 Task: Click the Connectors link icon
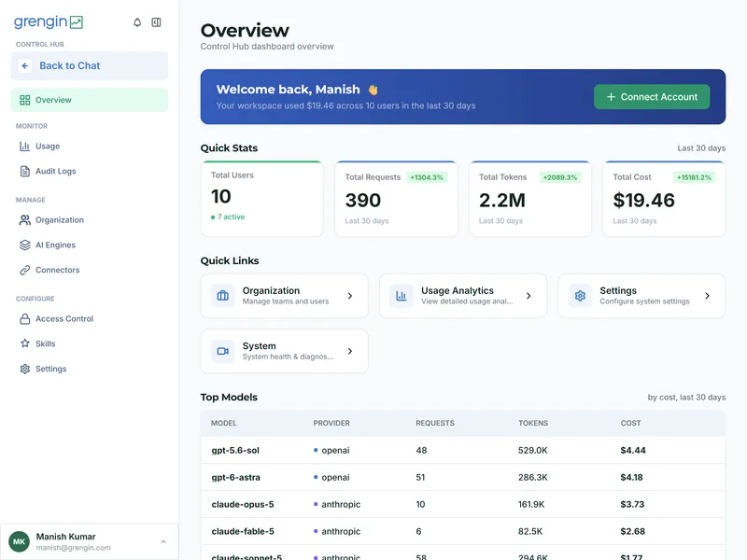[x=25, y=270]
